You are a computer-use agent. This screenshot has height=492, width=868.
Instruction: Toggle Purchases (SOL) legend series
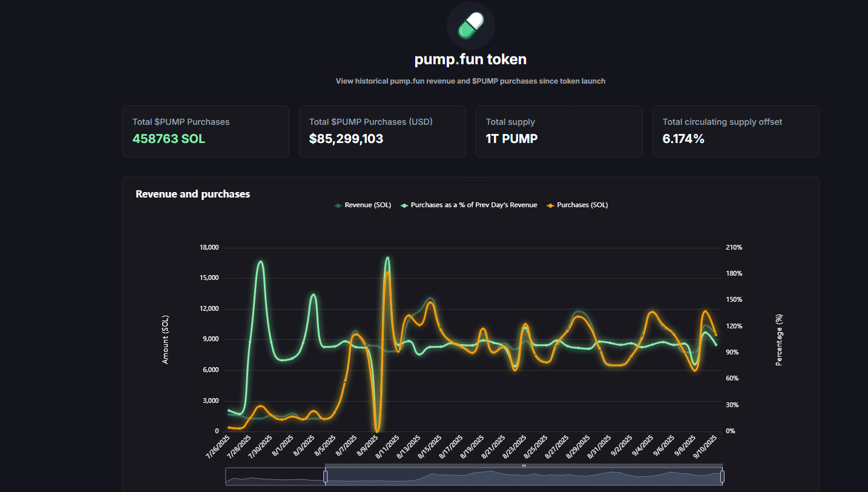coord(577,205)
